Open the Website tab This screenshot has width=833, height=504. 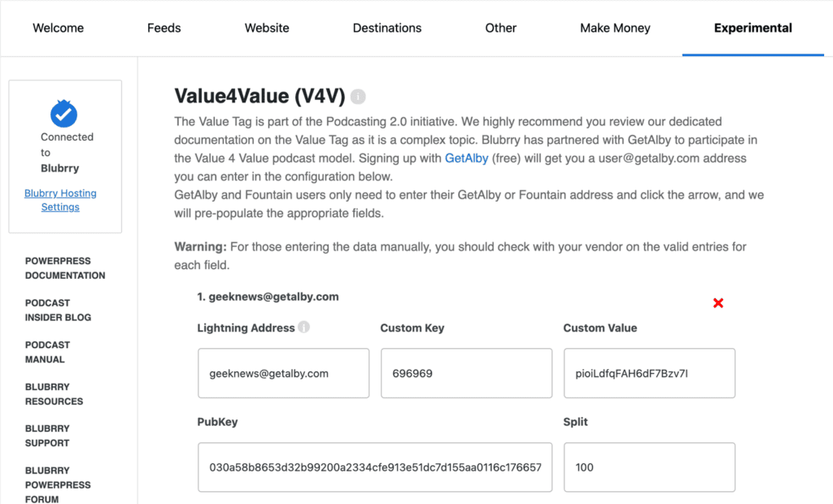tap(267, 28)
